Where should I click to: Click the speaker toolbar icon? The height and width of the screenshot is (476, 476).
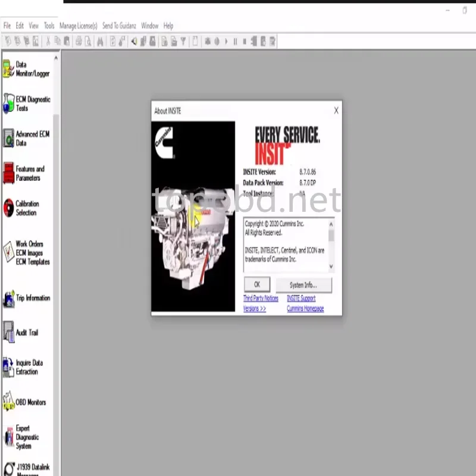pos(134,41)
